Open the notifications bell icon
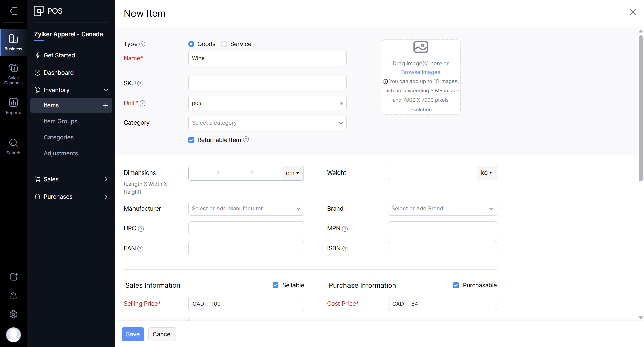The height and width of the screenshot is (347, 644). [x=13, y=296]
